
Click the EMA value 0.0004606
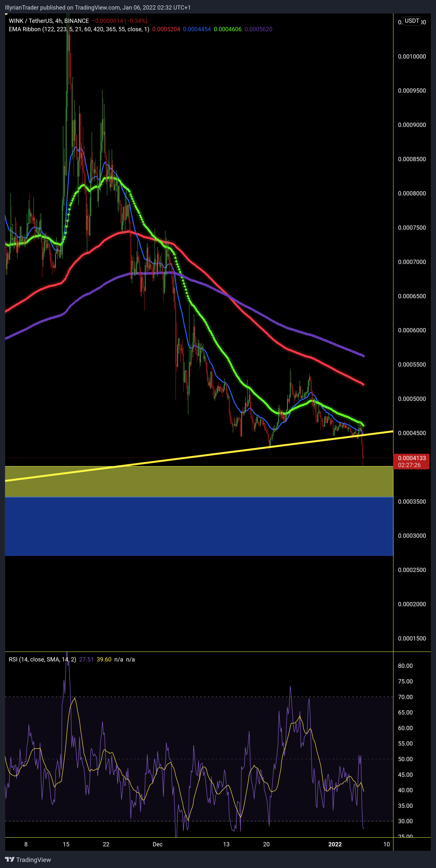tap(228, 29)
